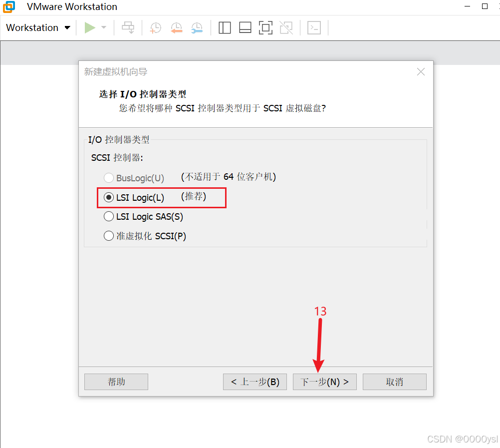Open the console view terminal icon
The height and width of the screenshot is (448, 500).
(314, 28)
